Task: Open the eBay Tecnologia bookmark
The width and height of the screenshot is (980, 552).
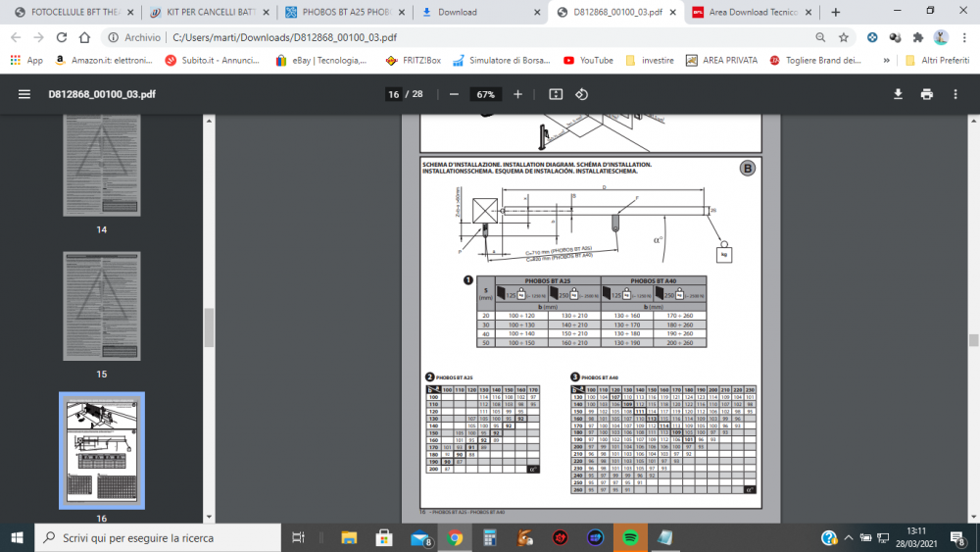Action: click(321, 60)
